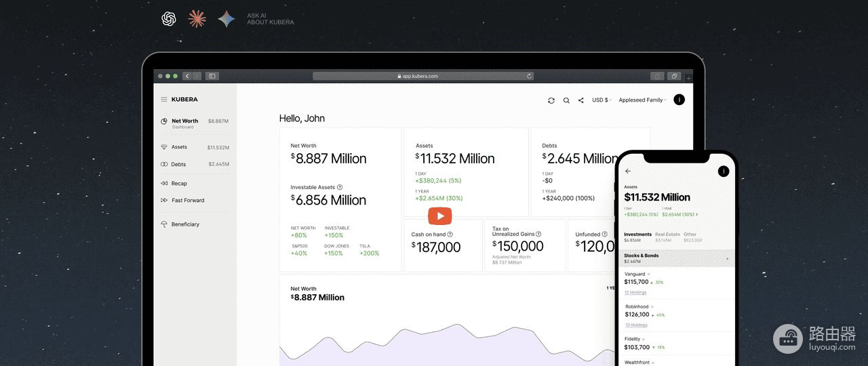Screen dimensions: 868x366
Task: Click the Recap rewind icon
Action: click(x=164, y=184)
